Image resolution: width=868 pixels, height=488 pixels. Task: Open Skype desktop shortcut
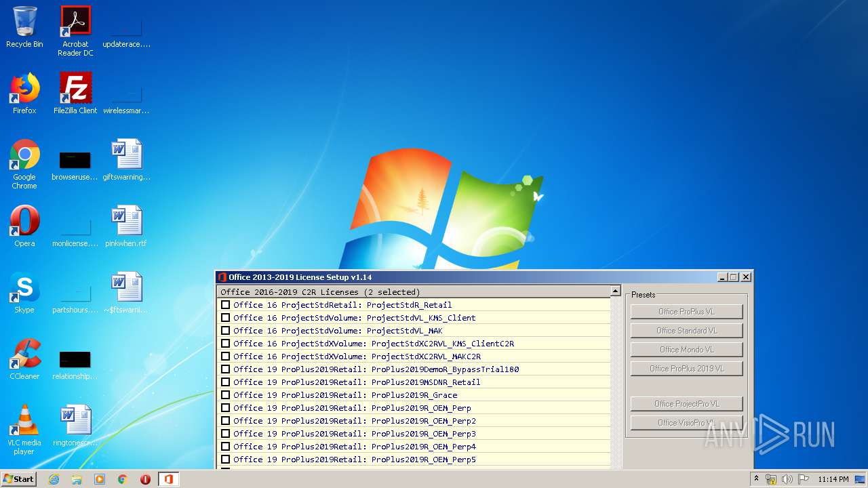[x=24, y=293]
